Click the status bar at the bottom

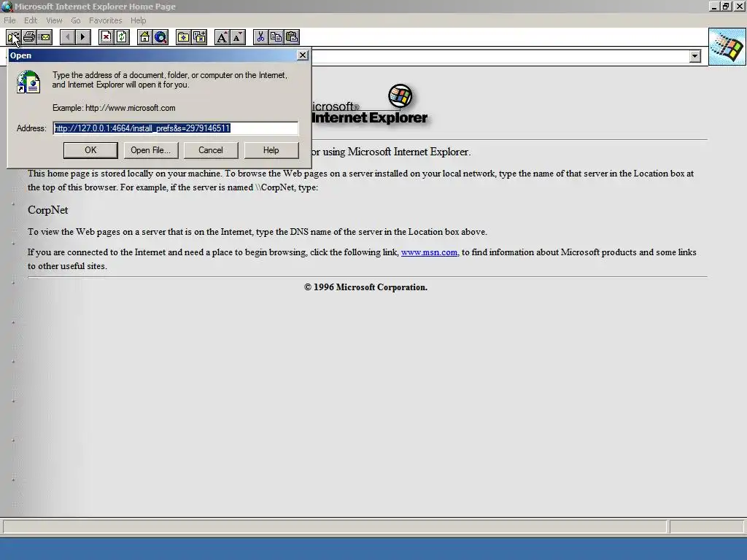[x=334, y=526]
